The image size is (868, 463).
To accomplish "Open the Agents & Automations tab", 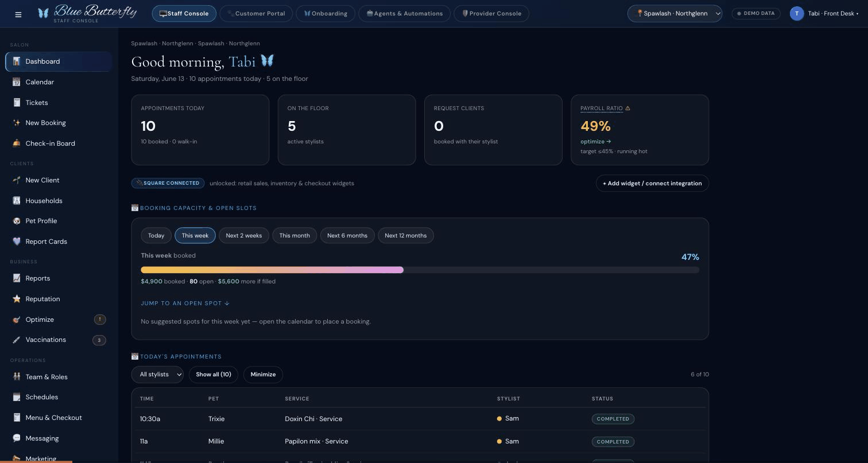I will click(x=405, y=13).
